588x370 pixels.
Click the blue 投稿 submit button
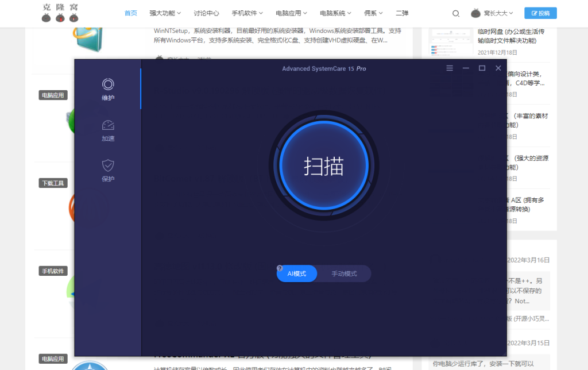click(x=540, y=13)
